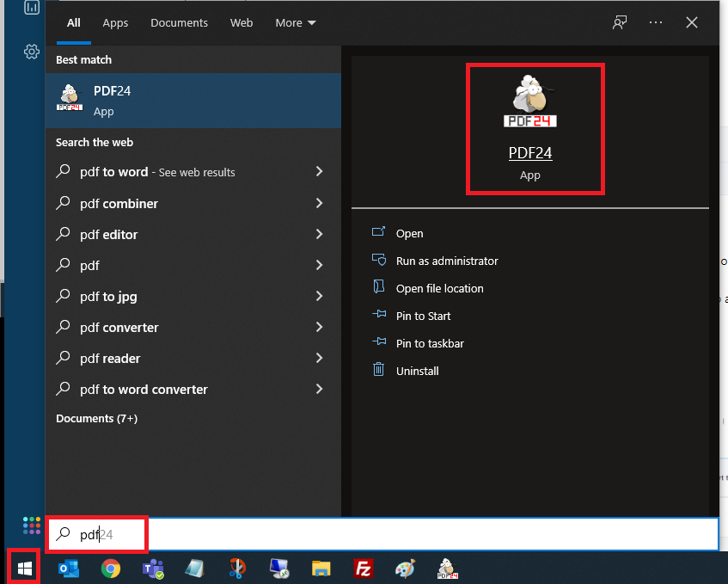Select Open in the PDF24 actions
This screenshot has width=728, height=584.
409,233
